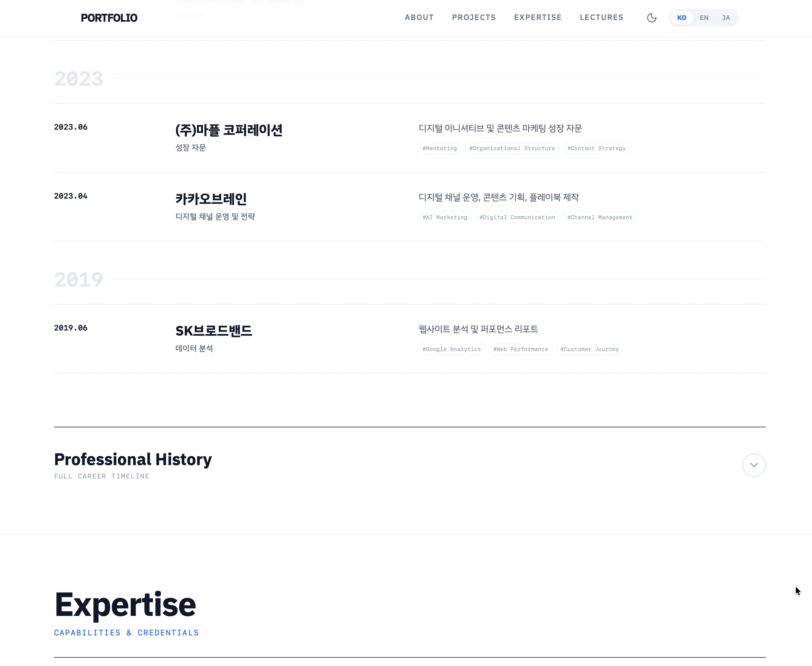Expand Professional History chevron button
The width and height of the screenshot is (812, 666).
753,465
